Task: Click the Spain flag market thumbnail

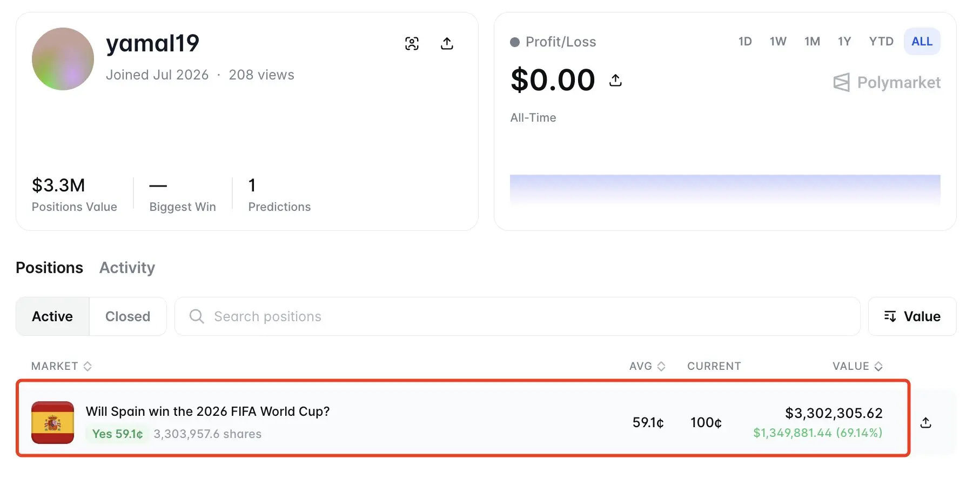Action: coord(52,422)
